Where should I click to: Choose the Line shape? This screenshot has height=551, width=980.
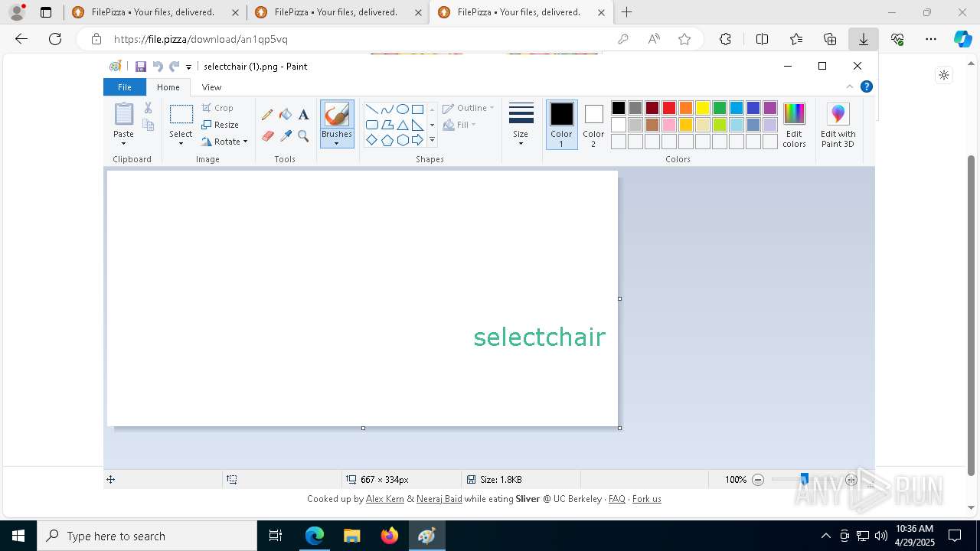[372, 109]
